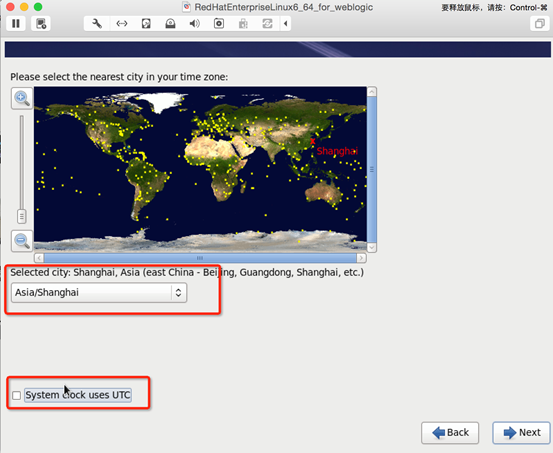Image resolution: width=553 pixels, height=453 pixels.
Task: Click map scroll up arrow
Action: tap(372, 92)
